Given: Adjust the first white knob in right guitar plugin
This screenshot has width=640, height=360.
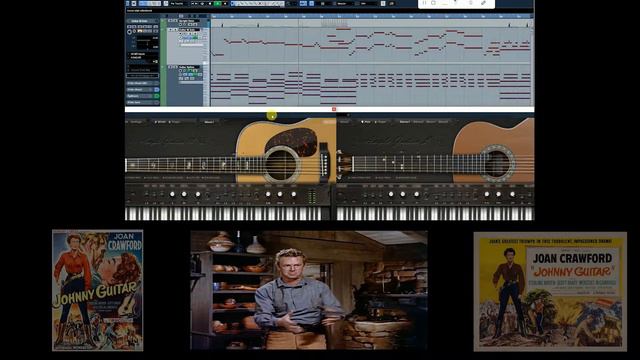Looking at the screenshot, I should 391,194.
